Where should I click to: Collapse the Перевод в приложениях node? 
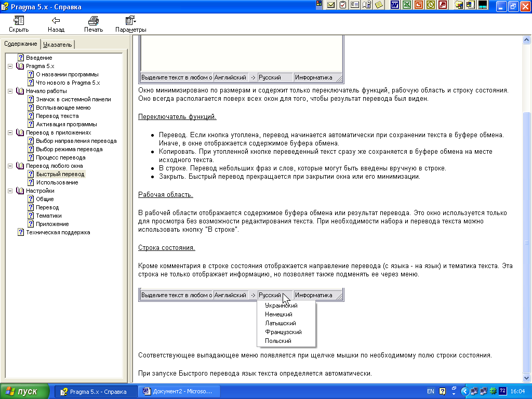[10, 132]
